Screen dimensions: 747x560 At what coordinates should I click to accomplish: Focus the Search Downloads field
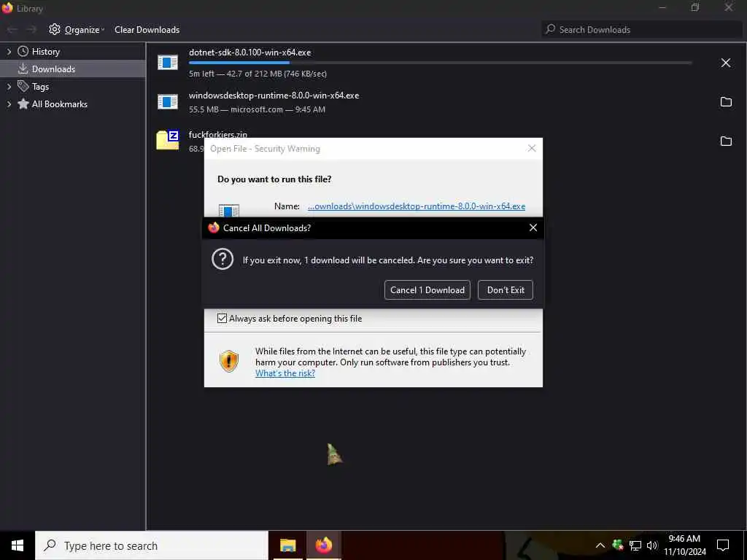click(x=642, y=29)
